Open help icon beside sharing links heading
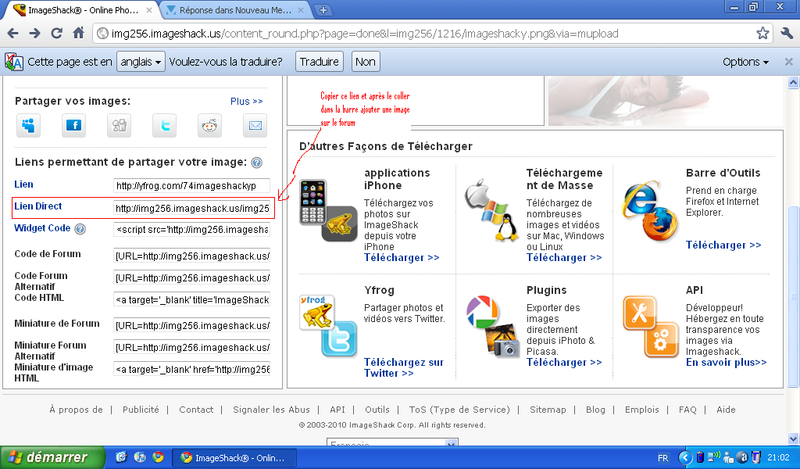This screenshot has height=469, width=800. tap(257, 163)
